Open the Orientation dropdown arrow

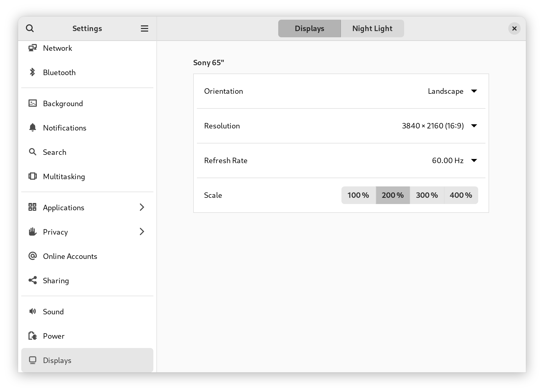click(474, 91)
